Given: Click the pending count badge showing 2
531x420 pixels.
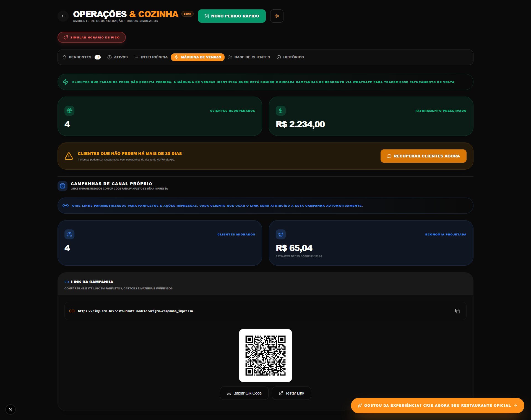Looking at the screenshot, I should [x=98, y=57].
